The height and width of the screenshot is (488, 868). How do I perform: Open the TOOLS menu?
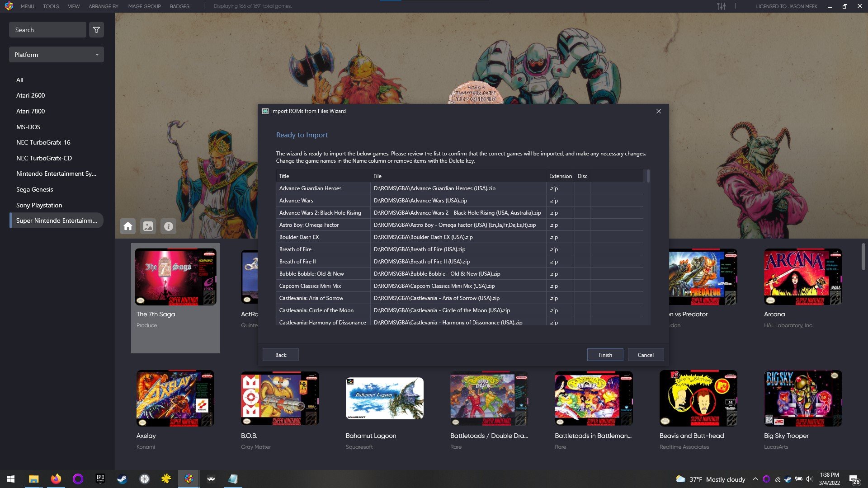click(51, 6)
